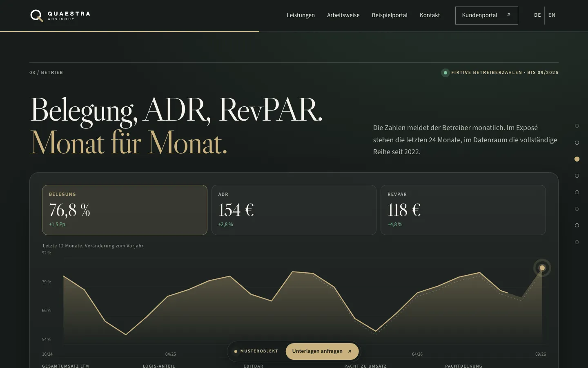This screenshot has height=368, width=588.
Task: Click the '54 %' y-axis label
Action: [x=47, y=340]
